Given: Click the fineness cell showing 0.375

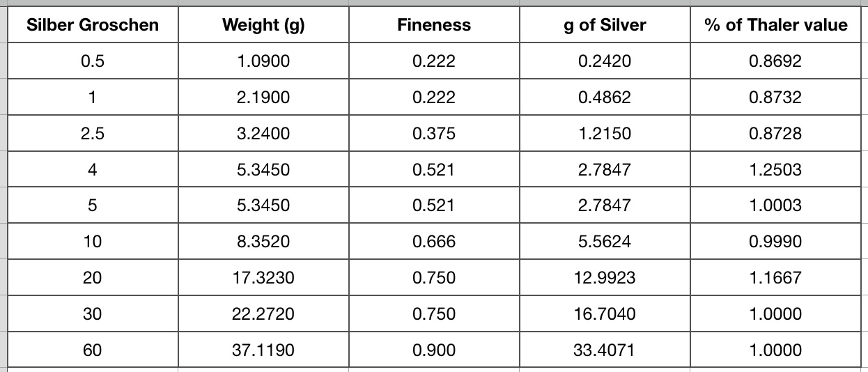Looking at the screenshot, I should (434, 133).
